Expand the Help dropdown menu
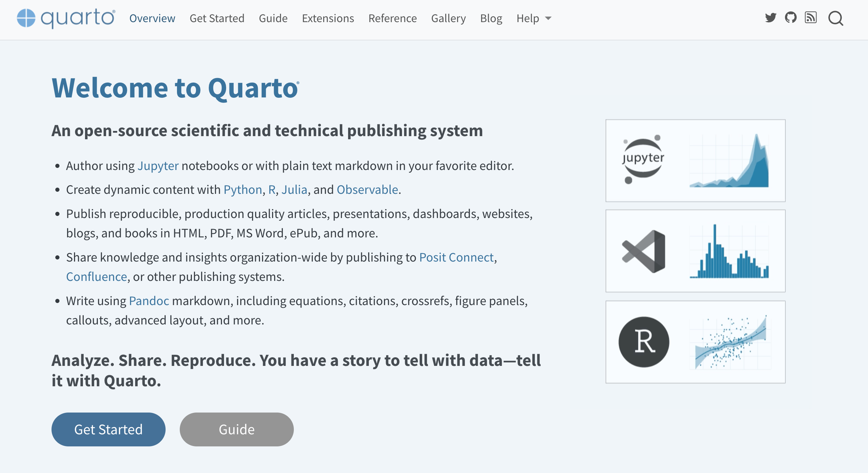This screenshot has height=473, width=868. [x=534, y=18]
